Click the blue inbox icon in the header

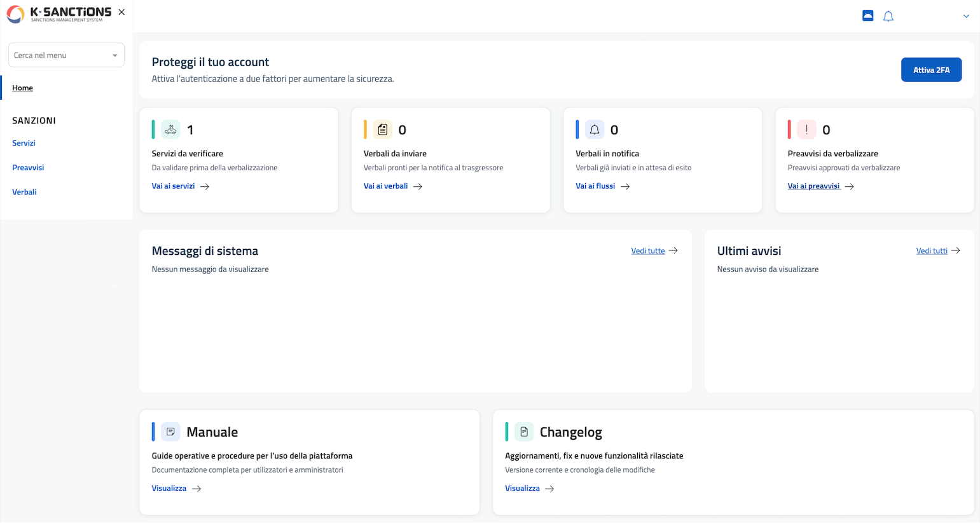867,16
